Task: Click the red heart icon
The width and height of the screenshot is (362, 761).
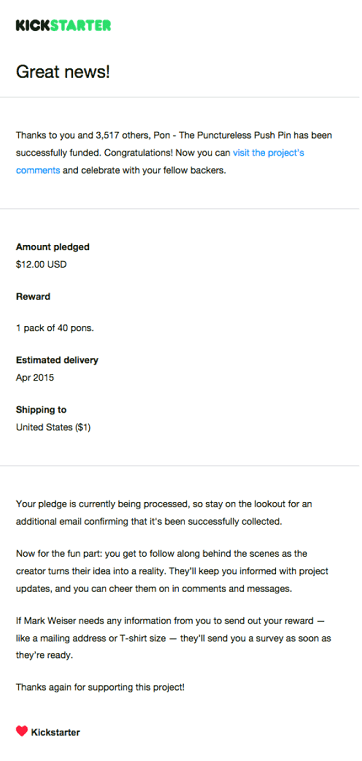Action: pos(22,731)
